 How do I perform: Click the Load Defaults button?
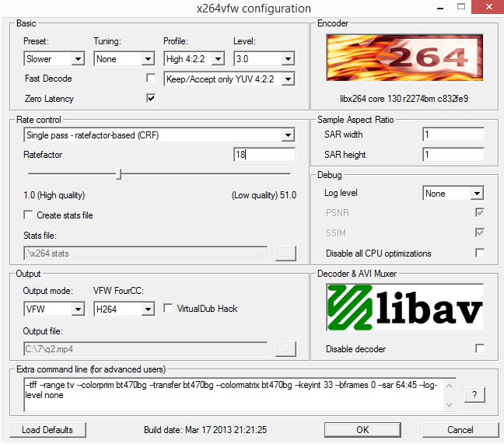(x=47, y=430)
